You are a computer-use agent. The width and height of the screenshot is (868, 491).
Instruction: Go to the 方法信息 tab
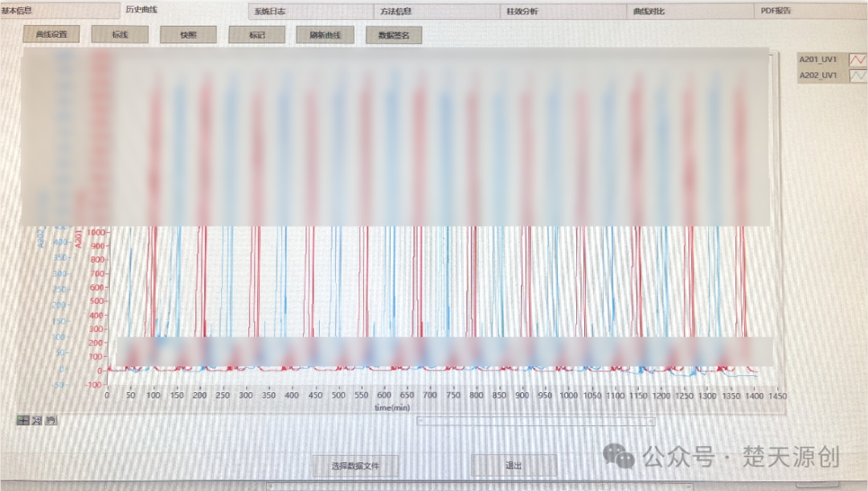438,11
